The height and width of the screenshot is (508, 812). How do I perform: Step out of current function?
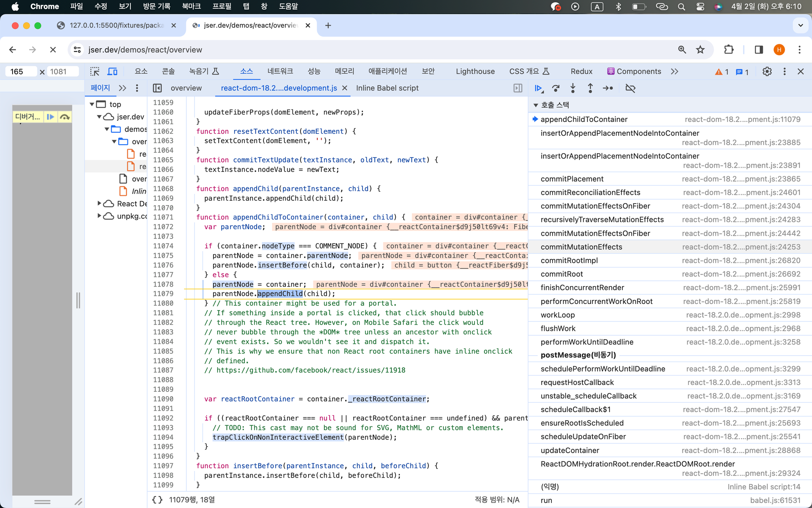point(590,88)
